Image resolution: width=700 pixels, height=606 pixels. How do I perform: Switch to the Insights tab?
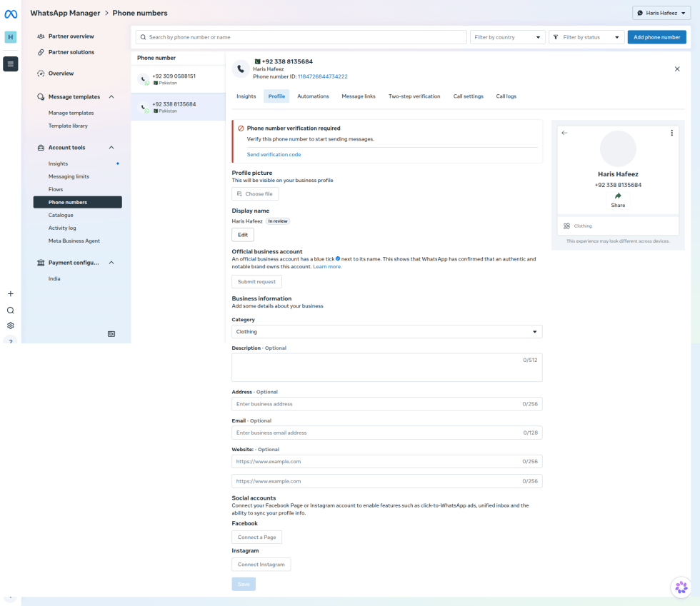click(246, 96)
